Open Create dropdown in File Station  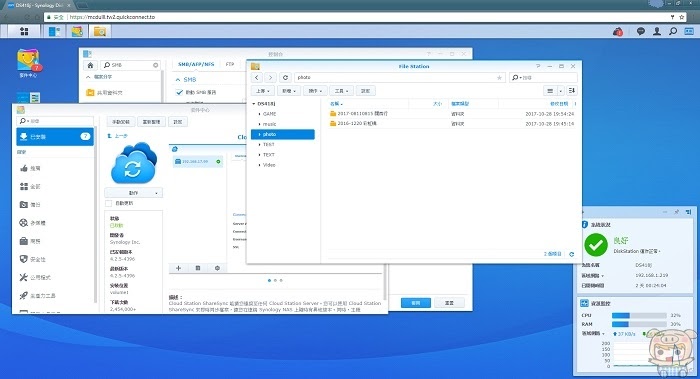point(289,91)
